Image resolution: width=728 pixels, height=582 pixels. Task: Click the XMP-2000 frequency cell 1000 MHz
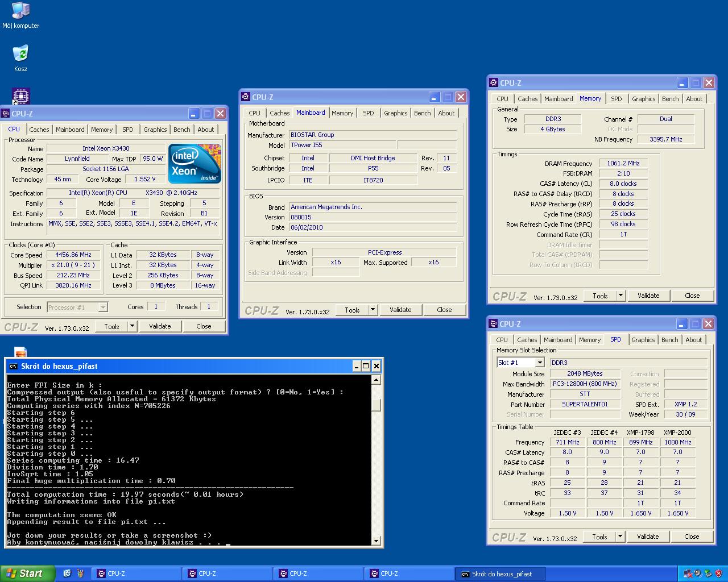click(678, 442)
